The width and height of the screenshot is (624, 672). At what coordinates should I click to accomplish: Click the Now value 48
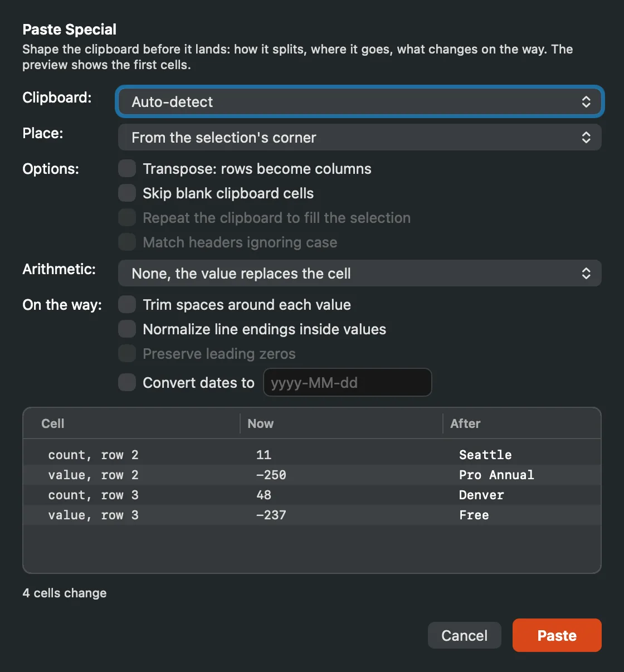pos(264,495)
